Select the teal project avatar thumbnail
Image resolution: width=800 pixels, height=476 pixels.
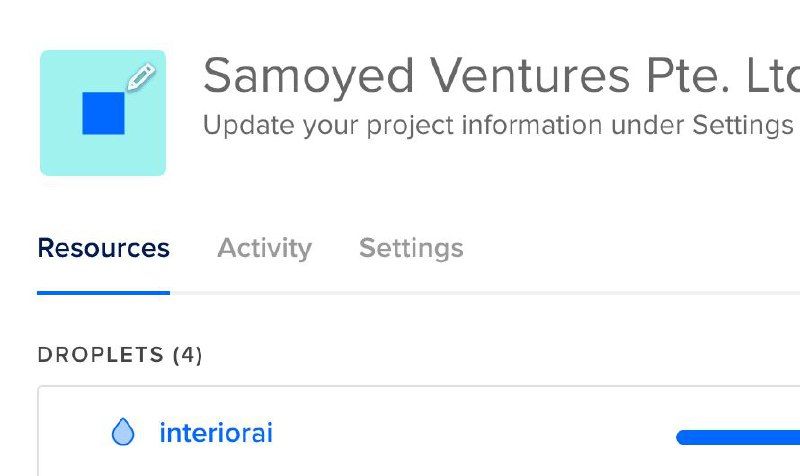click(70, 150)
